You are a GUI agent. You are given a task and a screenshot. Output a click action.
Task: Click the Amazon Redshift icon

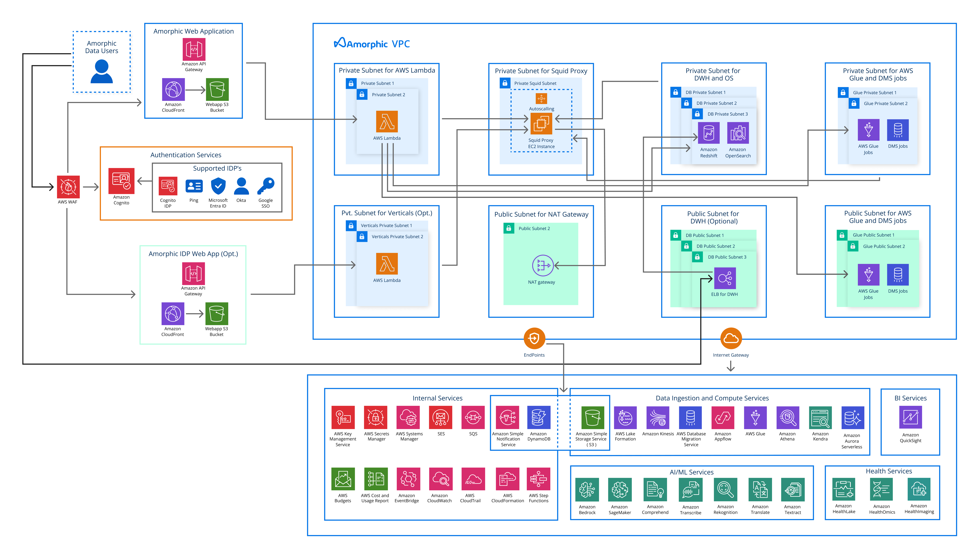coord(709,133)
